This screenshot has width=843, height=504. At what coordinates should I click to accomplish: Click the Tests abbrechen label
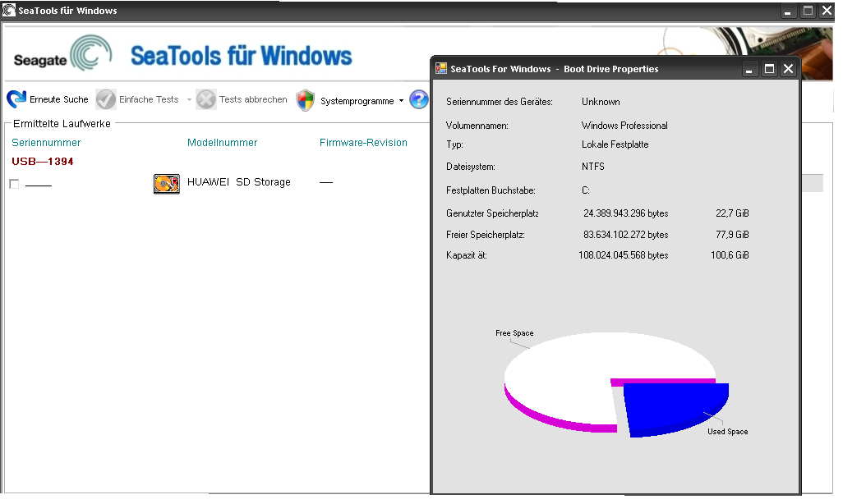click(253, 99)
